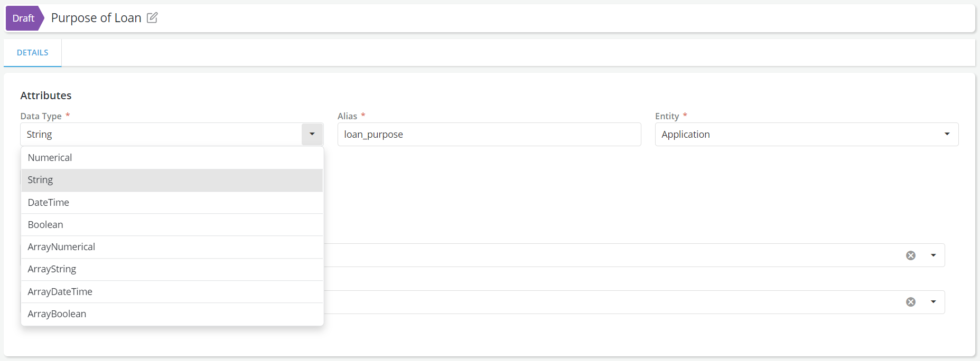Click the Alias input field
Viewport: 980px width, 361px height.
tap(489, 135)
